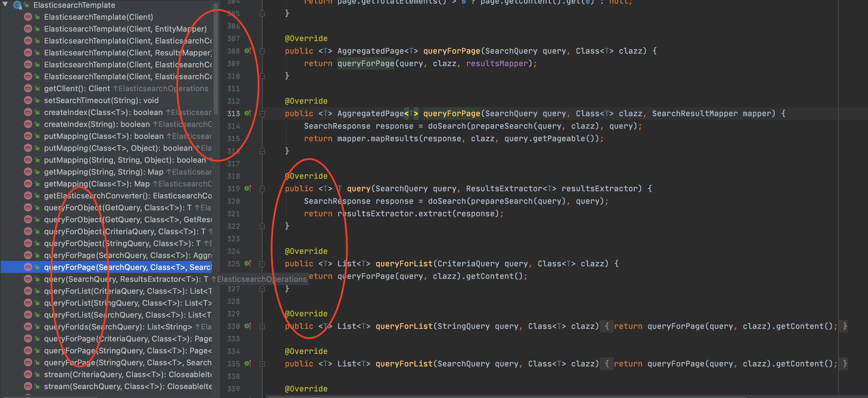
Task: Collapse queryForPage fold marker on line 313
Action: pos(262,114)
